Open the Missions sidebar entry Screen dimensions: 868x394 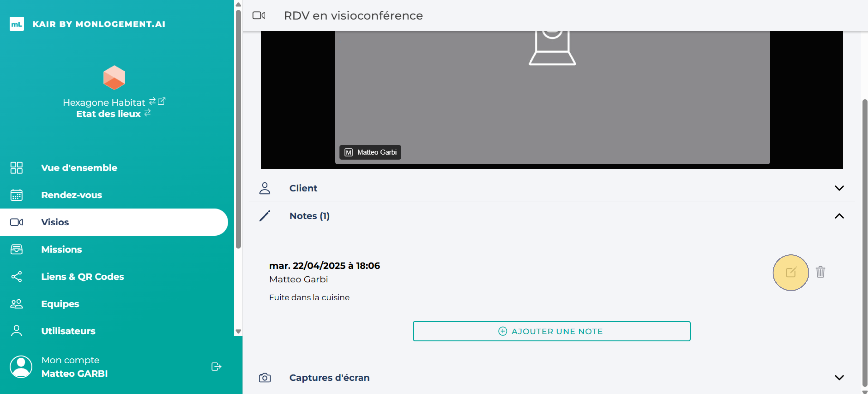(x=61, y=249)
